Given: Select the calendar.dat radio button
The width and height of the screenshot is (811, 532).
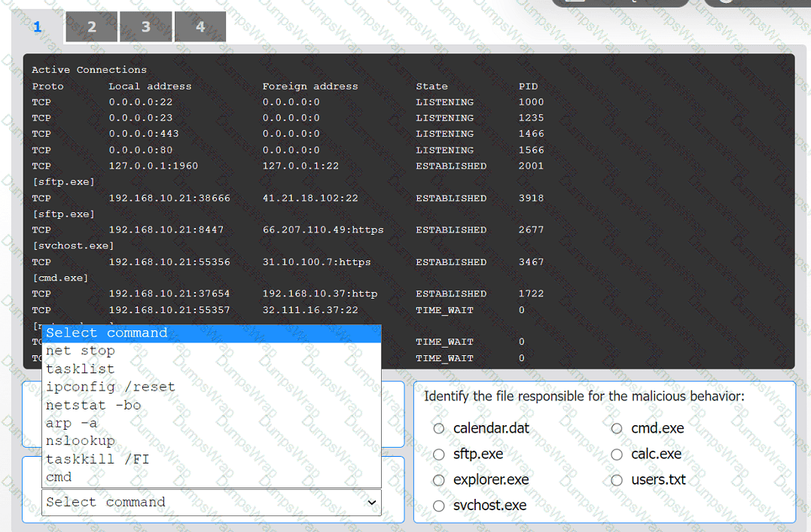Looking at the screenshot, I should click(x=439, y=428).
